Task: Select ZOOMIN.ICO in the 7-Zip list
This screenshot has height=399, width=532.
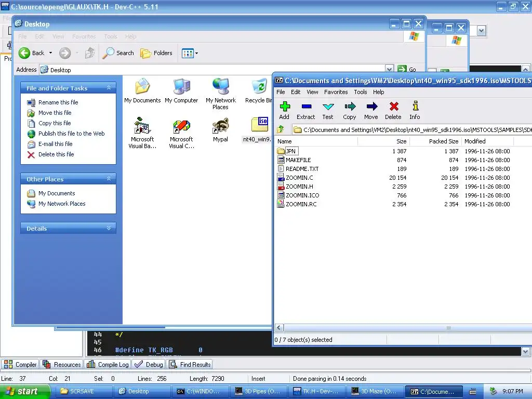Action: (x=302, y=195)
